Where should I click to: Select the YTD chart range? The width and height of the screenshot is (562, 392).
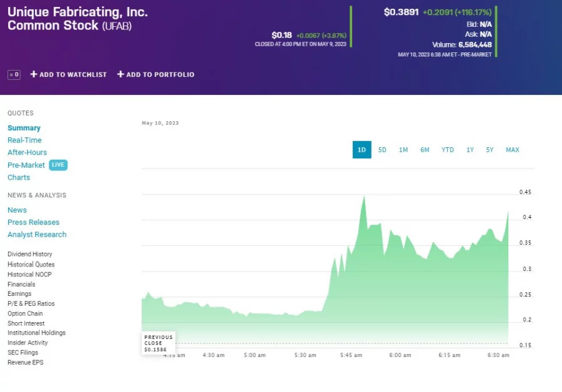coord(448,150)
